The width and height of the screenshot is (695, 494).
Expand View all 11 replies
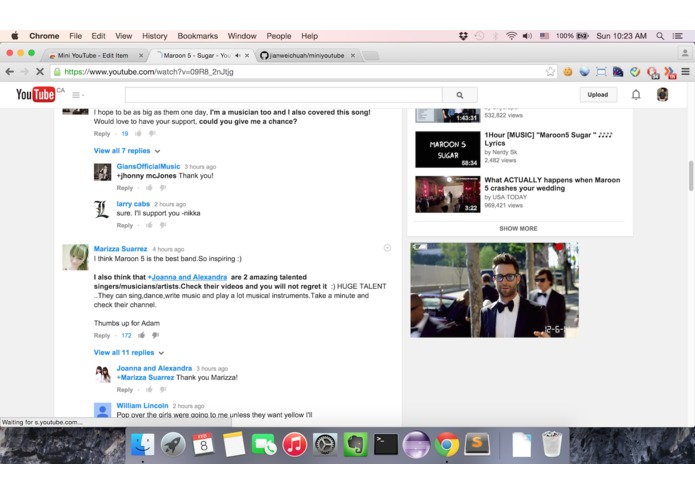(129, 353)
